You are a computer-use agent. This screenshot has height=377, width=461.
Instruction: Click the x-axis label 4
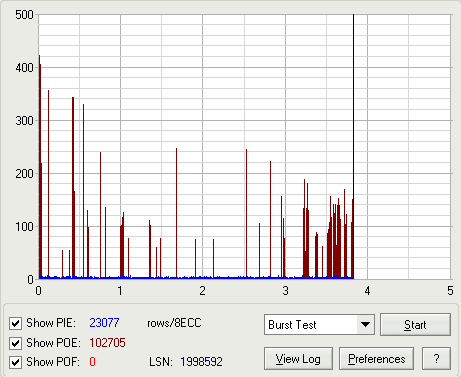point(367,291)
